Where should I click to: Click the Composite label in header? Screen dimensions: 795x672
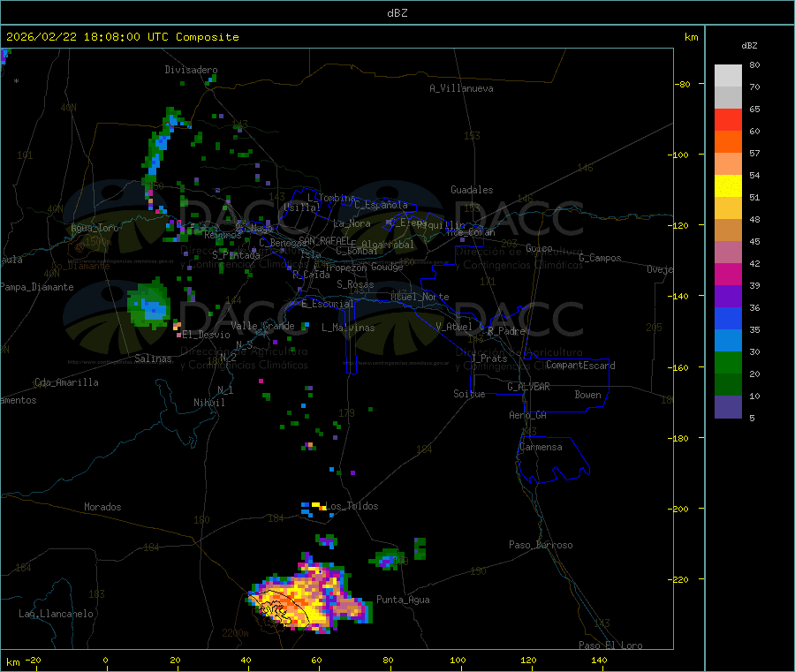click(208, 37)
